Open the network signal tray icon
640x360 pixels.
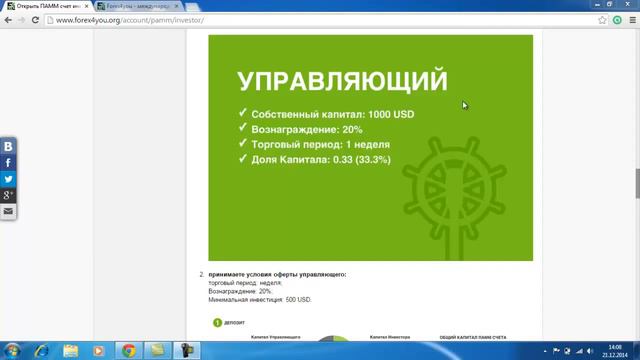click(x=579, y=351)
